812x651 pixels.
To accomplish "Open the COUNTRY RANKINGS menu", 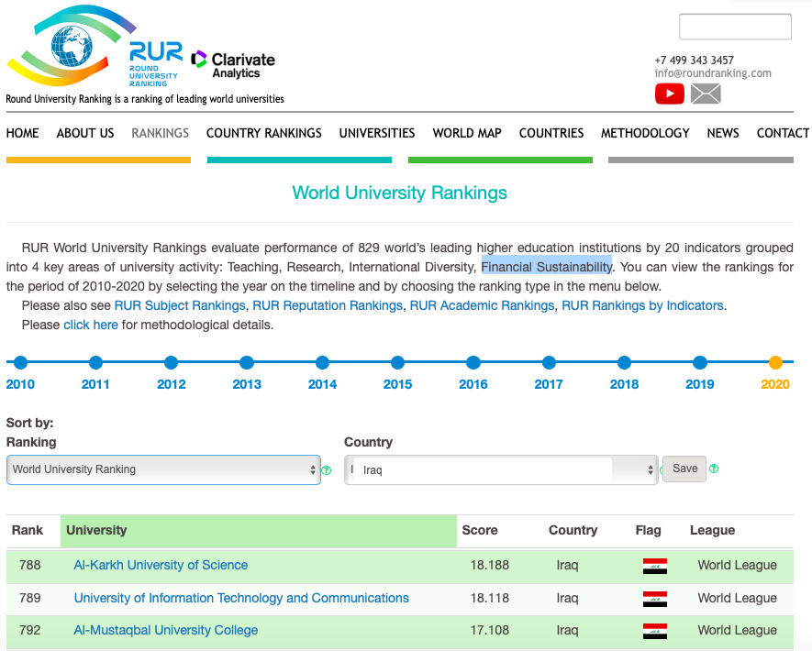I will click(263, 133).
